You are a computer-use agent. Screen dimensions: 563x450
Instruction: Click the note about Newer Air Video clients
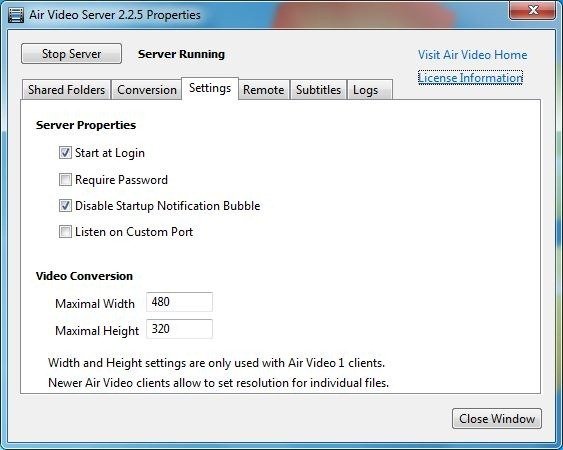(218, 383)
